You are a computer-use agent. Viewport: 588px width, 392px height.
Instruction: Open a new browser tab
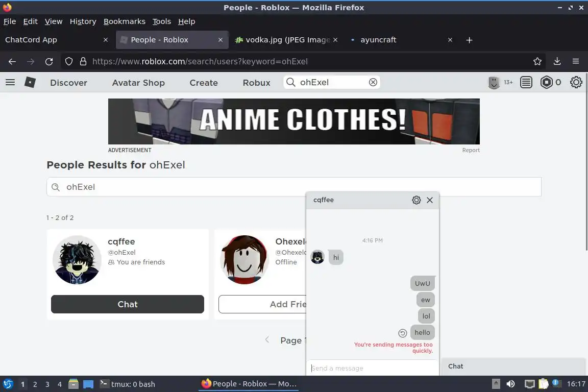[469, 40]
